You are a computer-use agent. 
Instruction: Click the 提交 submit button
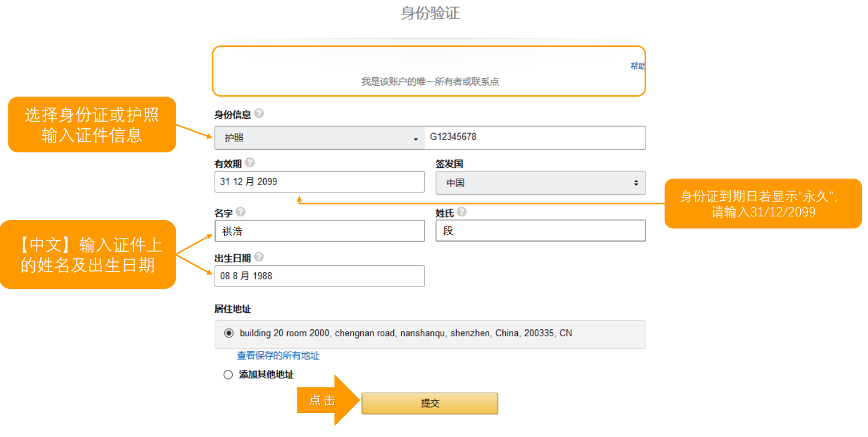(429, 403)
